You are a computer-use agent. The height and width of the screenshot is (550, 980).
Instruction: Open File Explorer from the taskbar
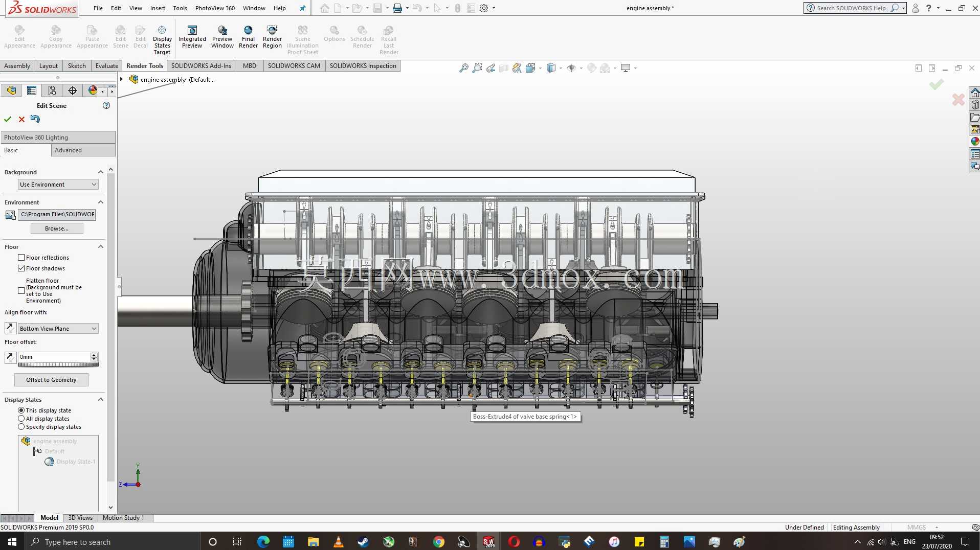tap(313, 542)
